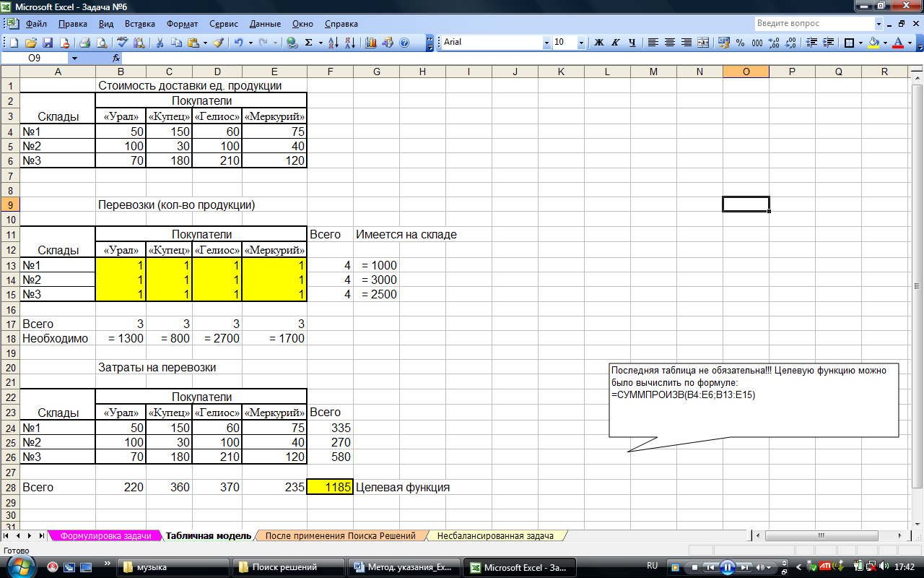
Task: Open Help with question mark icon
Action: [x=404, y=43]
